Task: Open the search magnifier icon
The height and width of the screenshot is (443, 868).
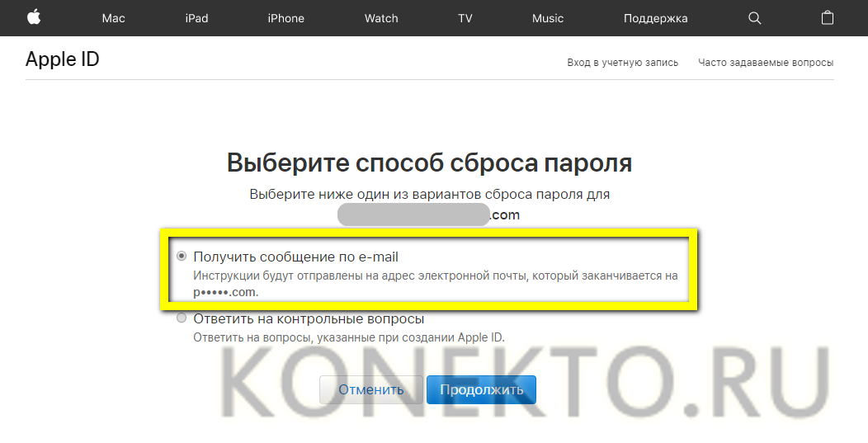Action: click(754, 17)
